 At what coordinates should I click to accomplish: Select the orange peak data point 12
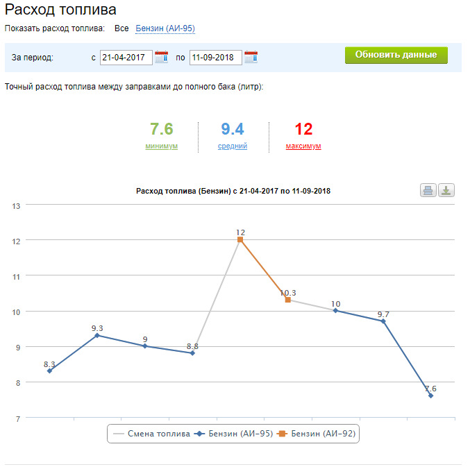coord(240,239)
